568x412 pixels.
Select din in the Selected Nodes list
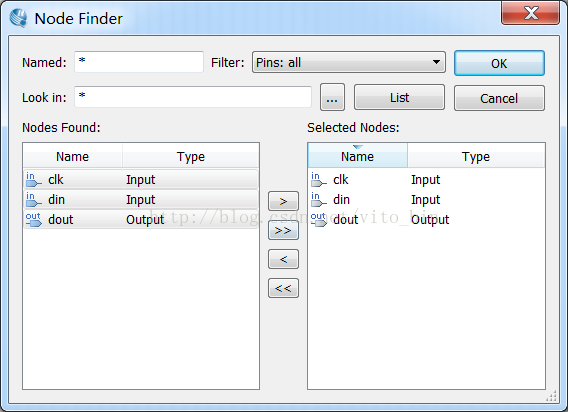click(x=426, y=199)
